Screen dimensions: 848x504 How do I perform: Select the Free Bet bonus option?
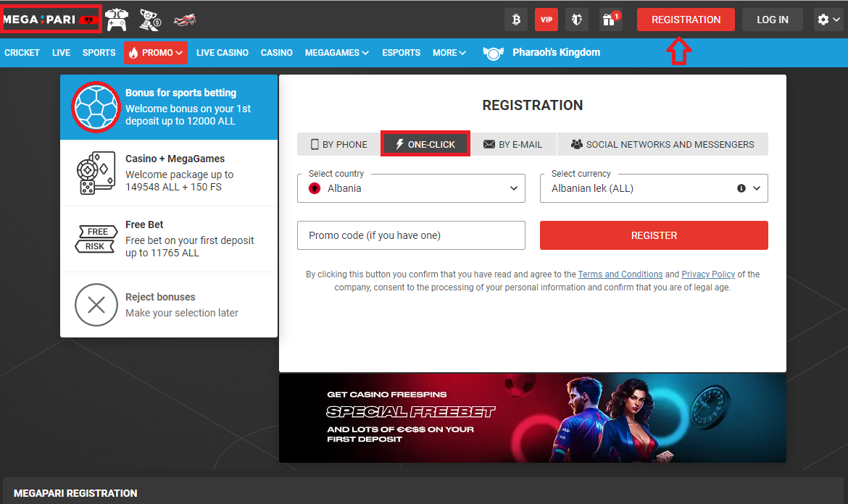pos(169,239)
